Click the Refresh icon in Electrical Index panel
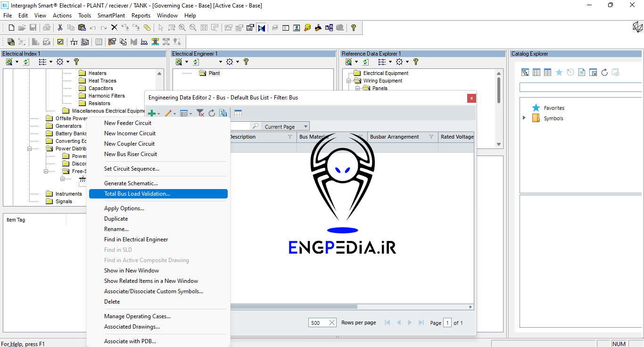The image size is (644, 347). pyautogui.click(x=26, y=62)
